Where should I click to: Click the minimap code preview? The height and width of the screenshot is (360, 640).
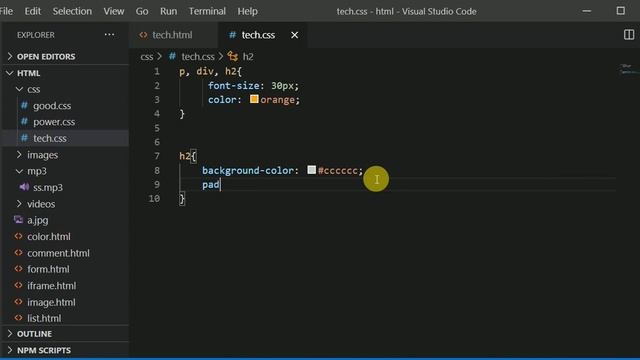tap(628, 69)
